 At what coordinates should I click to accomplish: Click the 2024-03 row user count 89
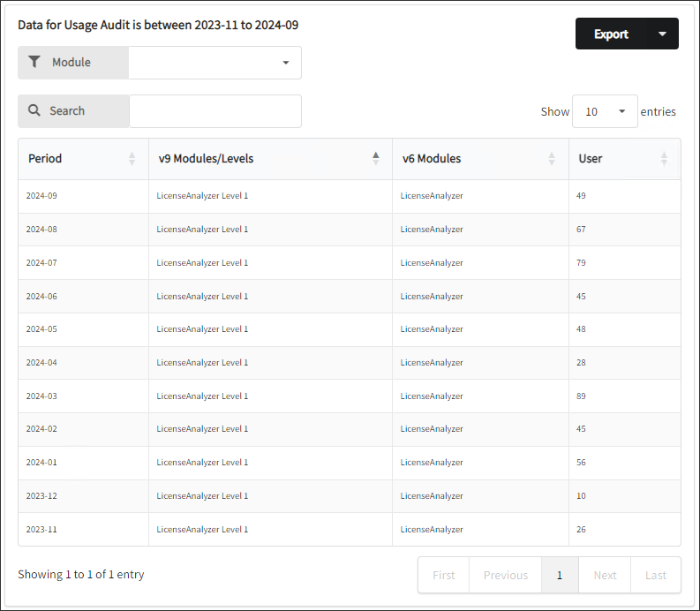pyautogui.click(x=581, y=396)
